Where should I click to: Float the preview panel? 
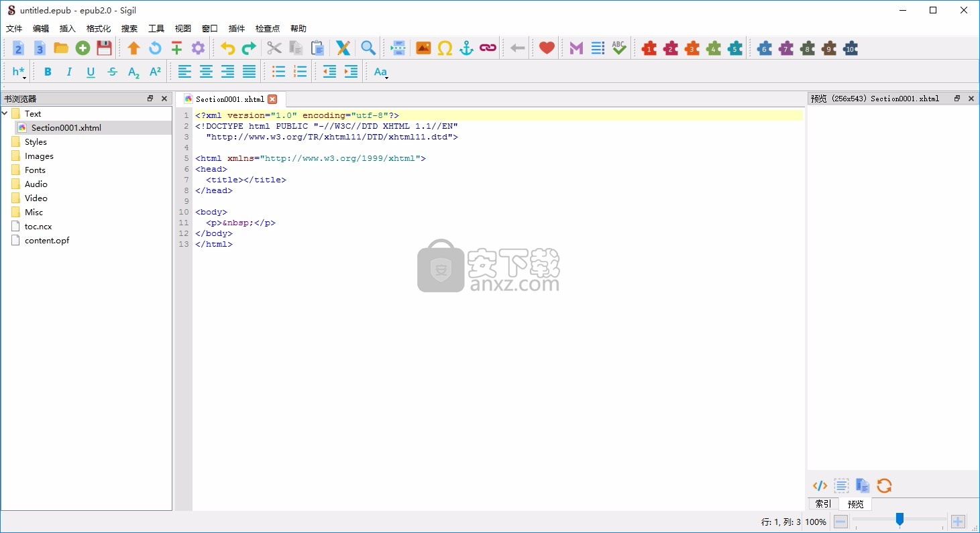pyautogui.click(x=957, y=99)
